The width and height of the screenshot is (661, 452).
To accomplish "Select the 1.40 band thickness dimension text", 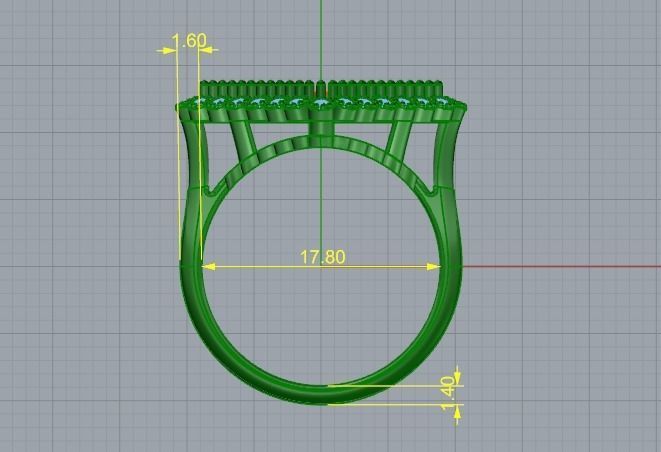I will point(449,393).
